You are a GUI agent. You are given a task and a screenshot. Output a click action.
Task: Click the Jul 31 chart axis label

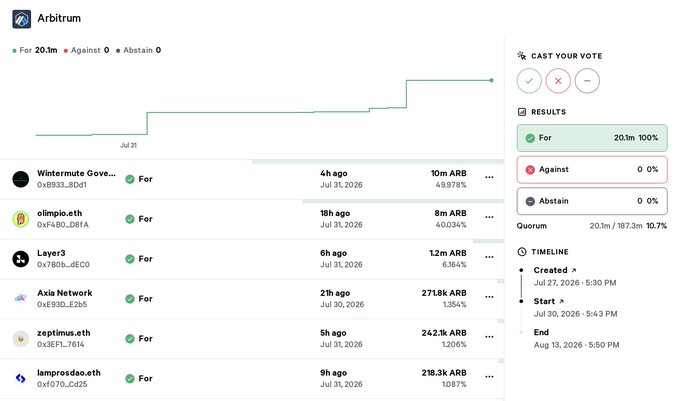pyautogui.click(x=128, y=145)
